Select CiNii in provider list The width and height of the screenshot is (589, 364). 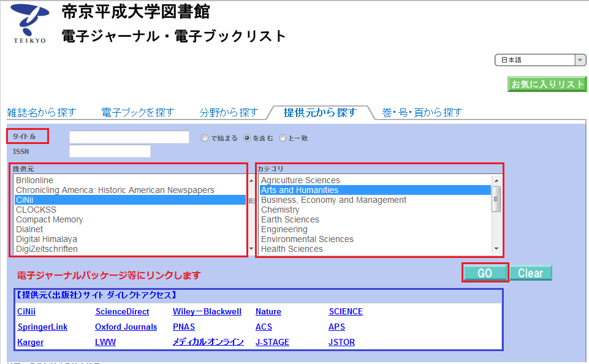(130, 200)
